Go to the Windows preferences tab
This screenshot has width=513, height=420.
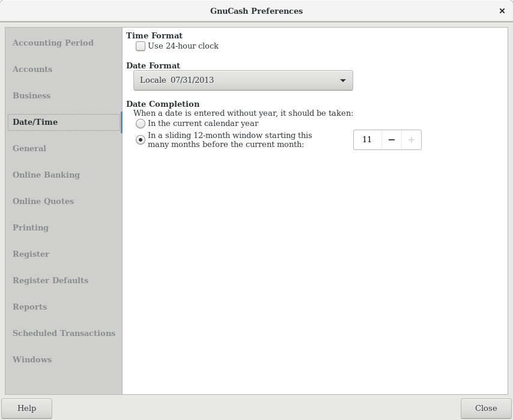32,360
